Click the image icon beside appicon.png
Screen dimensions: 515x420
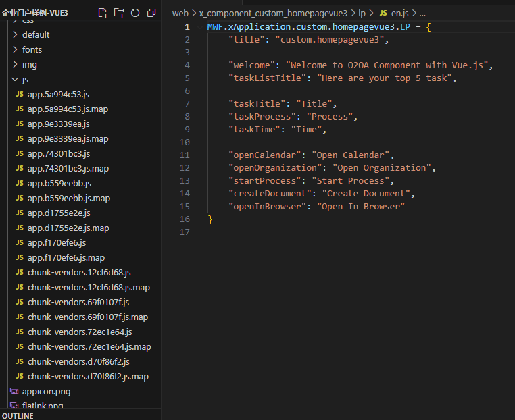pos(14,391)
